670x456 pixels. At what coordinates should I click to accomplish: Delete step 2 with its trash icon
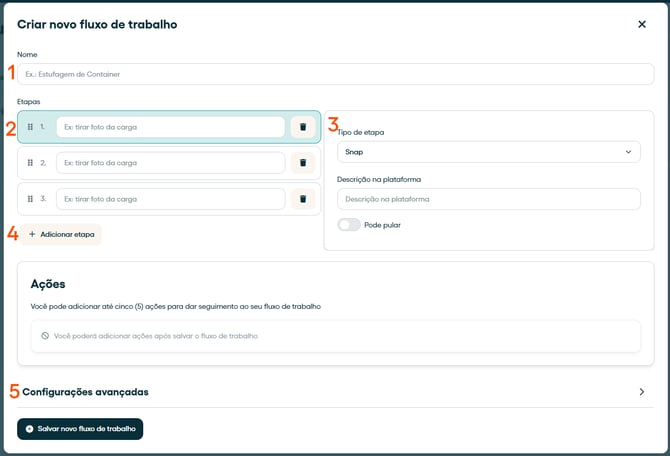(303, 163)
